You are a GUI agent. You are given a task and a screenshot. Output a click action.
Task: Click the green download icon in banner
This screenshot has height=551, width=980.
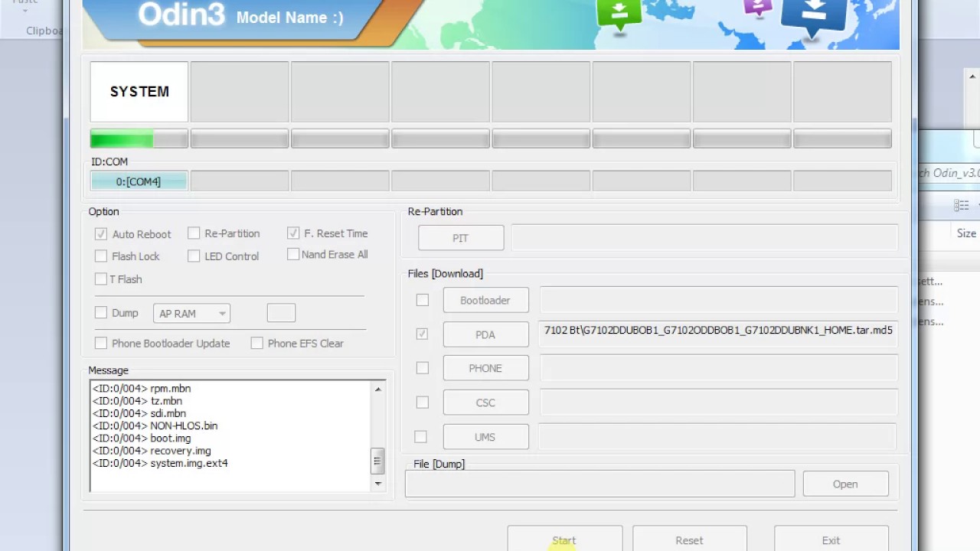point(619,14)
